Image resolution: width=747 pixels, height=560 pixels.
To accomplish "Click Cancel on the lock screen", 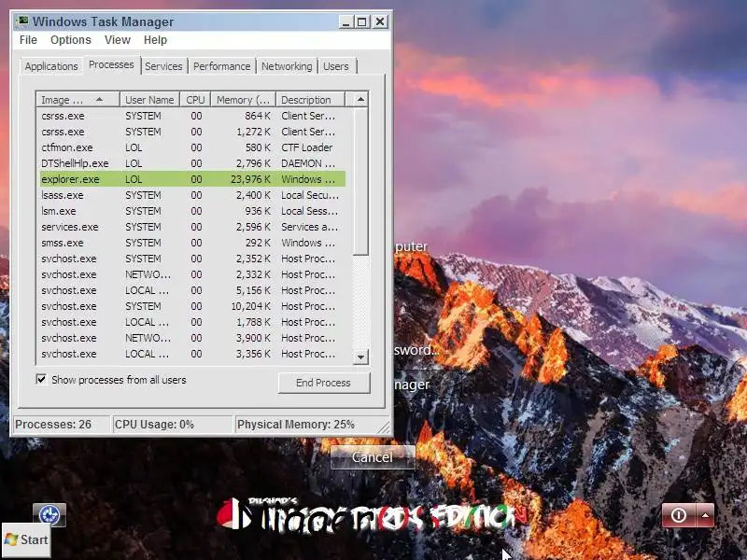I will 373,457.
